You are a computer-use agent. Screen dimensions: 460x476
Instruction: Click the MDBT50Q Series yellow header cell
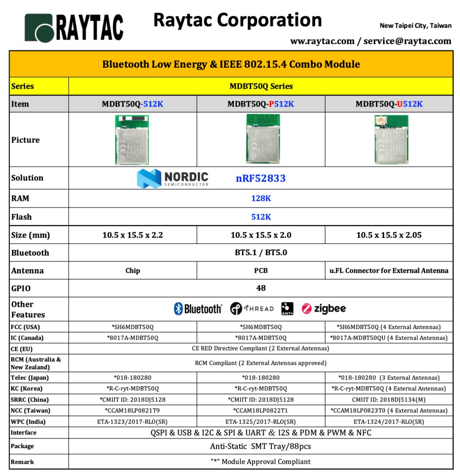(x=261, y=86)
